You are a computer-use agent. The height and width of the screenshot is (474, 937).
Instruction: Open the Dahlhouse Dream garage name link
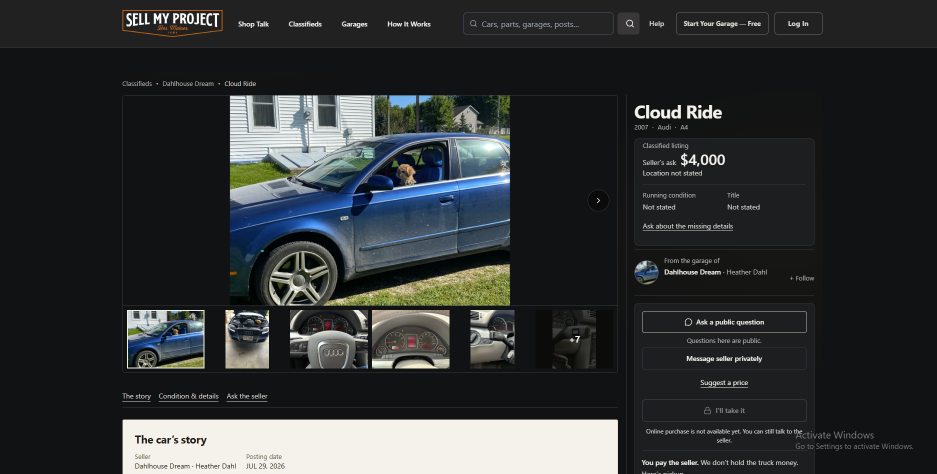click(693, 272)
